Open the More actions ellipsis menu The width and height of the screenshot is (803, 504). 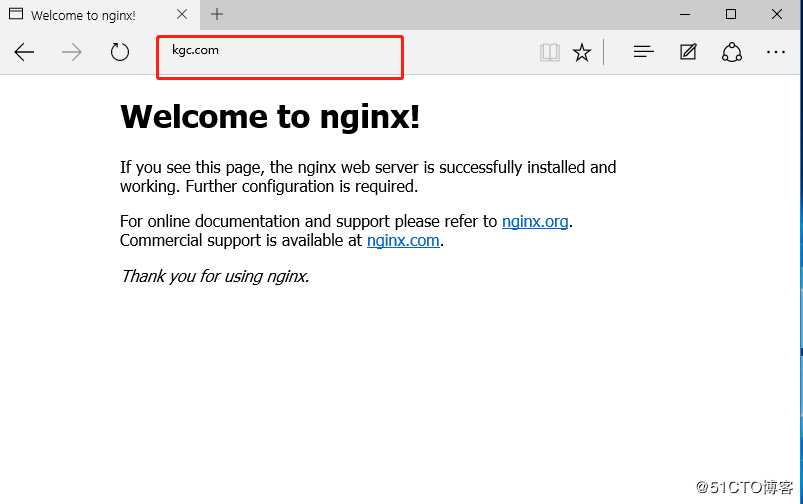(776, 52)
